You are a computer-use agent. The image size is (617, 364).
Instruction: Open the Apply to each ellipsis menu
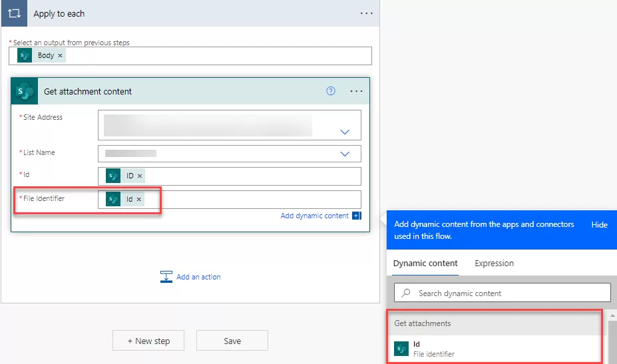pyautogui.click(x=366, y=13)
